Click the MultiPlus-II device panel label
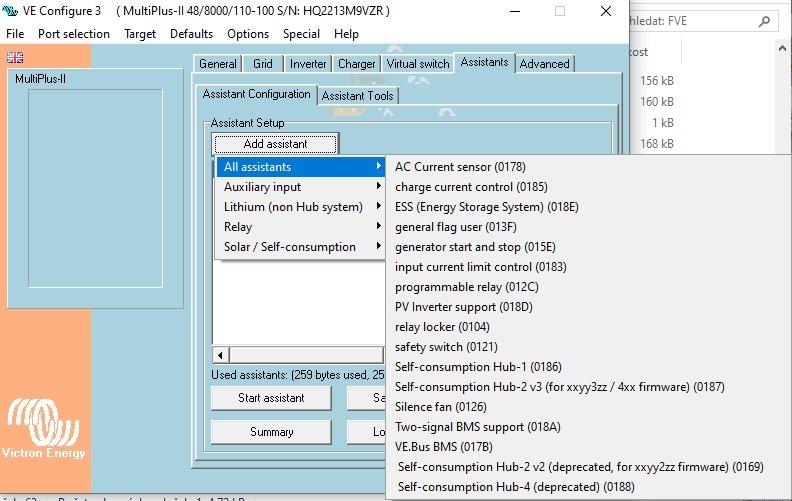The height and width of the screenshot is (501, 792). tap(40, 79)
